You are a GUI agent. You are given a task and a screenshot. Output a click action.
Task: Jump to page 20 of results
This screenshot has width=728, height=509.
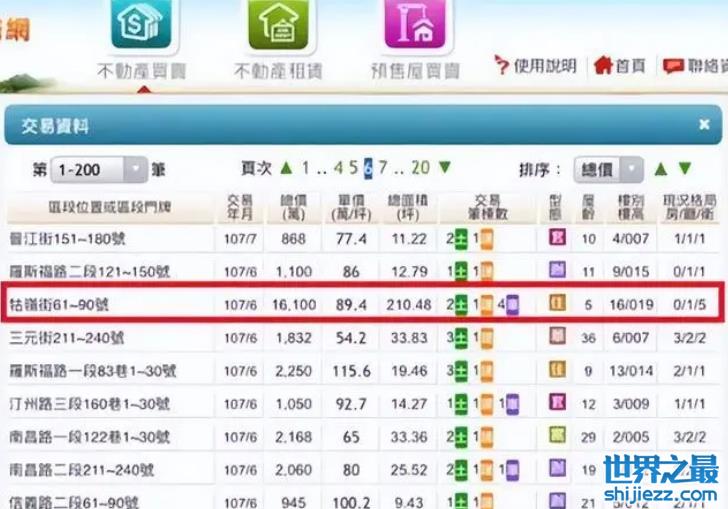tap(420, 168)
